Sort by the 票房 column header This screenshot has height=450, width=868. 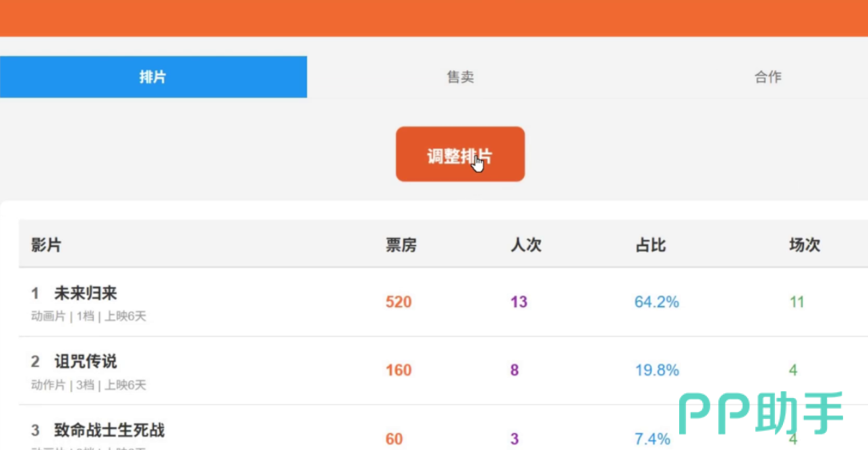coord(401,245)
